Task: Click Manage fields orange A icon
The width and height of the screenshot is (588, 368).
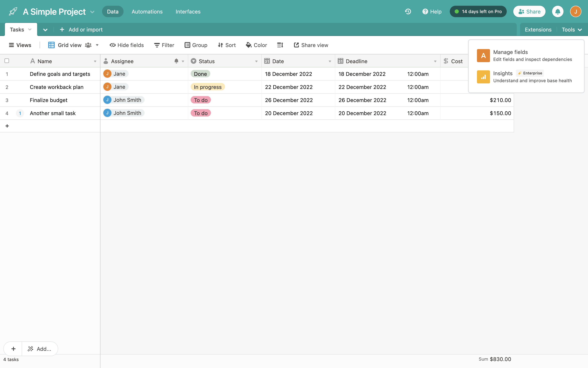Action: (483, 55)
